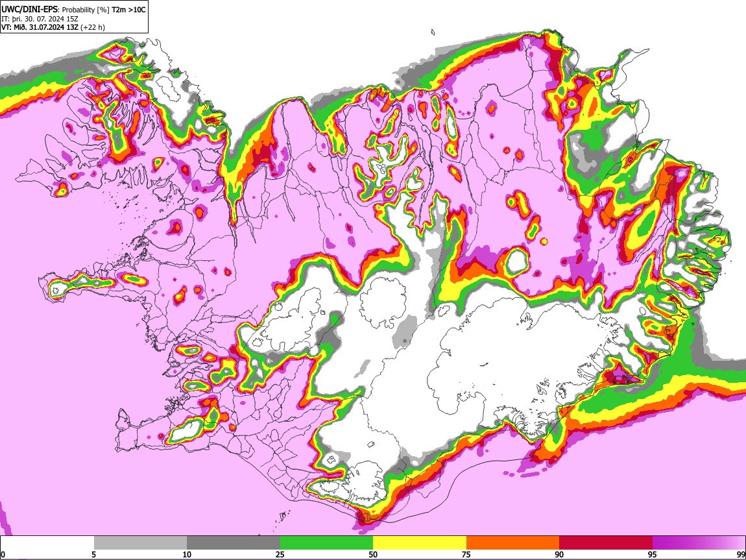Screen dimensions: 746x560
Task: Click the magenta 95–99 legend segment
Action: pyautogui.click(x=699, y=543)
